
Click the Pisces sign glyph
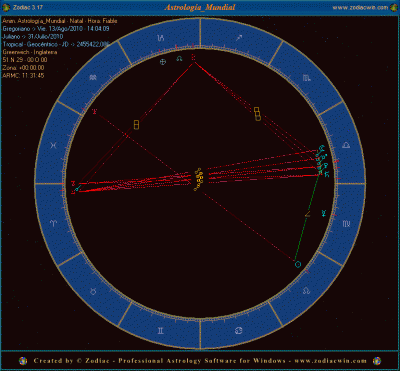pos(53,145)
